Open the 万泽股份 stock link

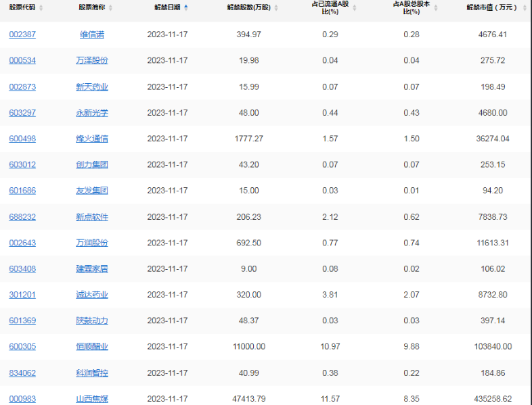(x=92, y=60)
